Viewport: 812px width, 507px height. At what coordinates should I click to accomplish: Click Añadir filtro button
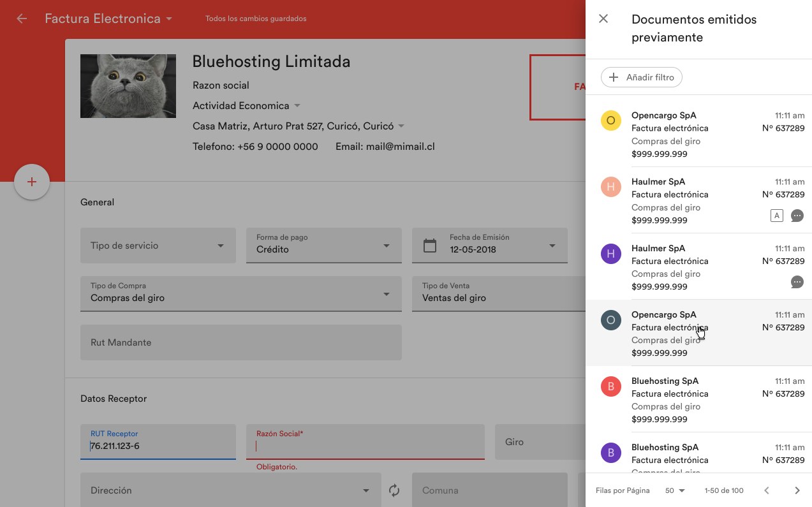tap(642, 77)
